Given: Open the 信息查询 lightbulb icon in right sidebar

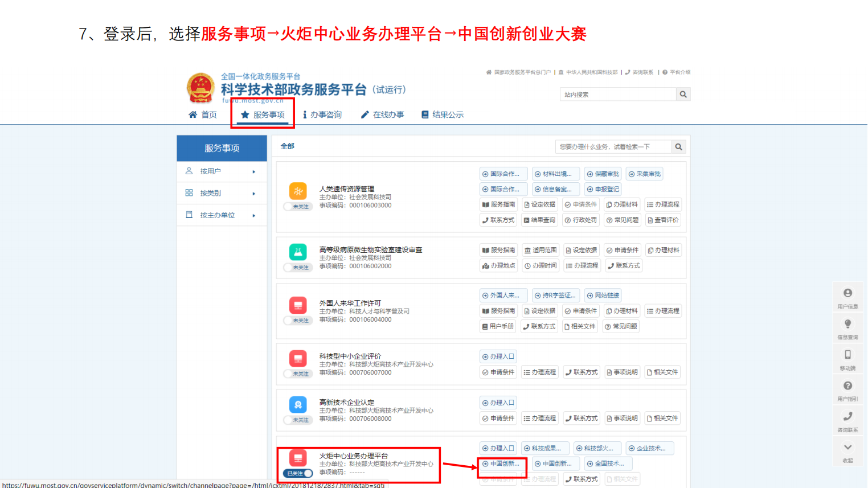Looking at the screenshot, I should coord(847,328).
